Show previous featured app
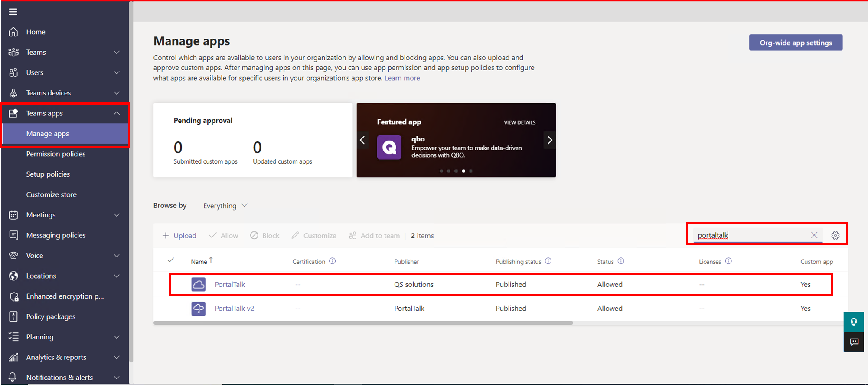The width and height of the screenshot is (868, 385). pyautogui.click(x=362, y=140)
